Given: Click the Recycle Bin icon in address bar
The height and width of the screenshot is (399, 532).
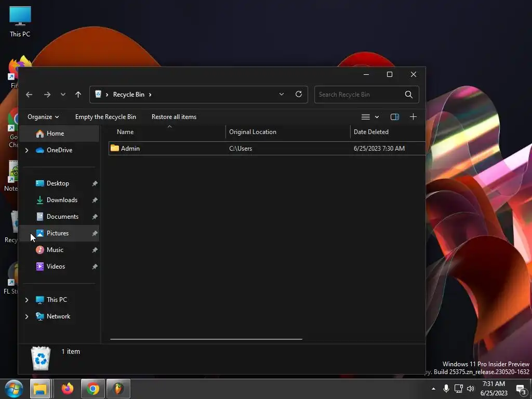Looking at the screenshot, I should click(98, 95).
